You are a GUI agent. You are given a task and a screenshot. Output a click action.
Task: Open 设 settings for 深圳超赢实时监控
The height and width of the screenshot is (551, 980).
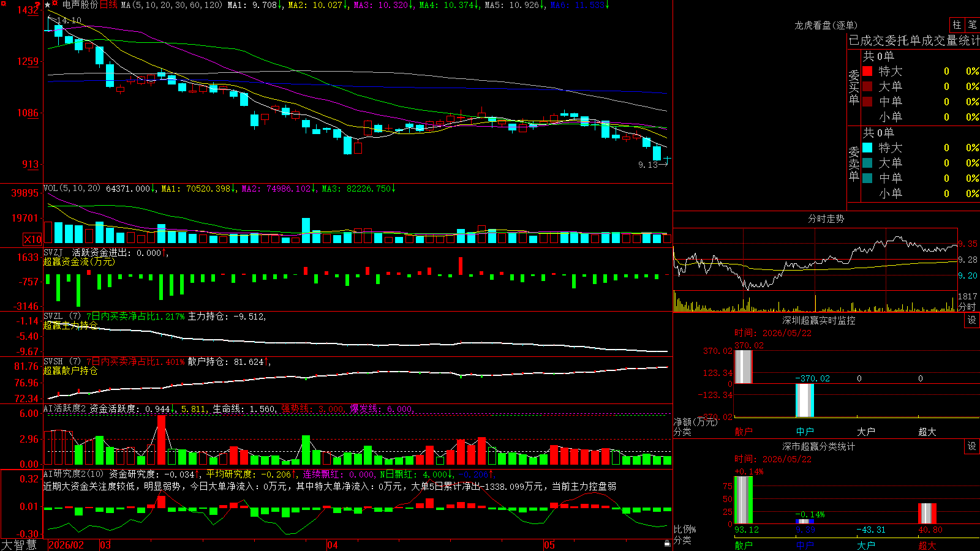point(972,320)
